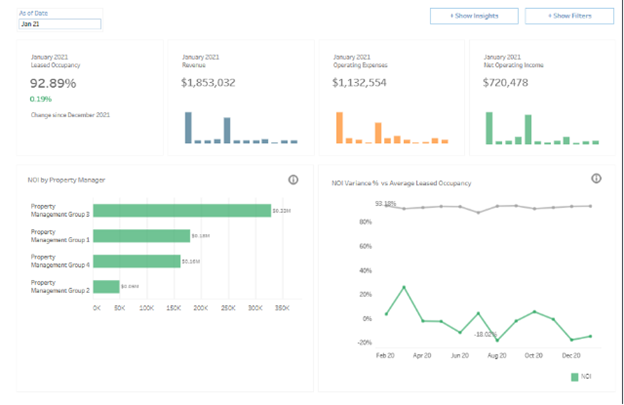
Task: Select the Property Management Group 3 bar
Action: [x=183, y=210]
